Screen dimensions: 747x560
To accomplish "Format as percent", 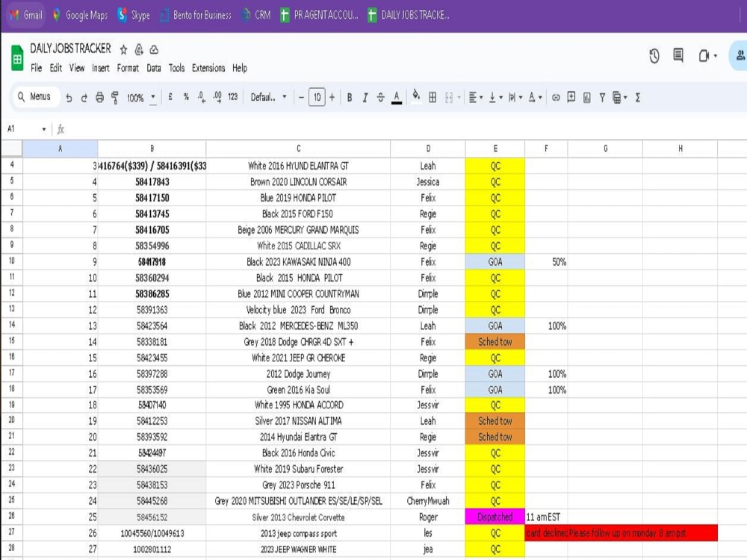I will (x=186, y=97).
